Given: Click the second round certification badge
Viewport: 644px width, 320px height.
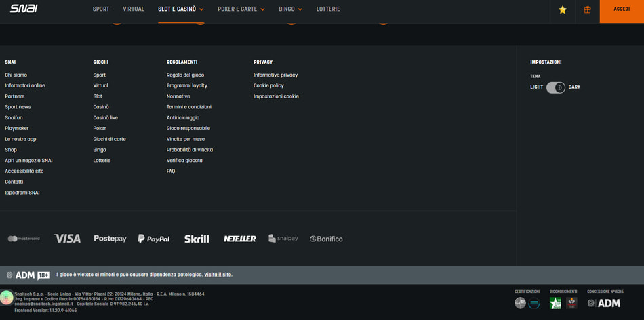Looking at the screenshot, I should (534, 303).
